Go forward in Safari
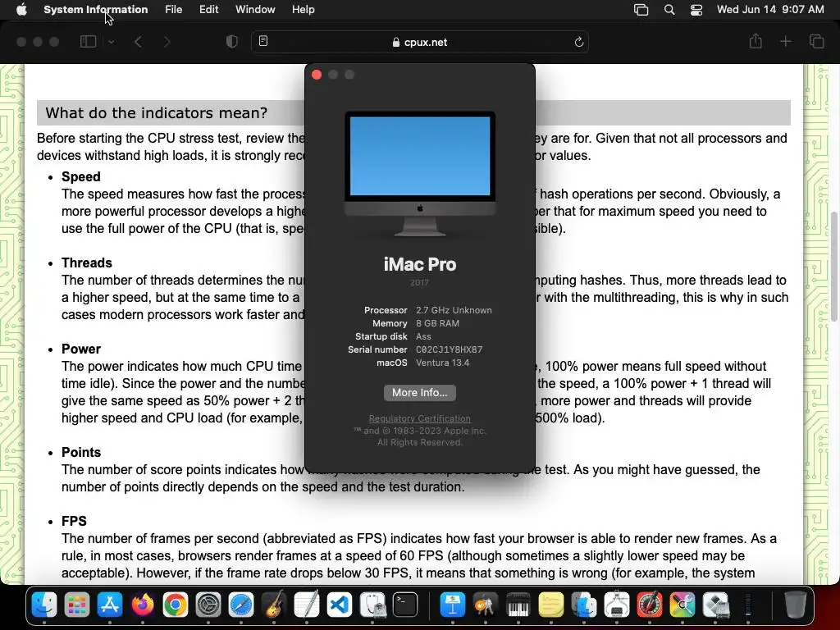The image size is (840, 630). 167,42
